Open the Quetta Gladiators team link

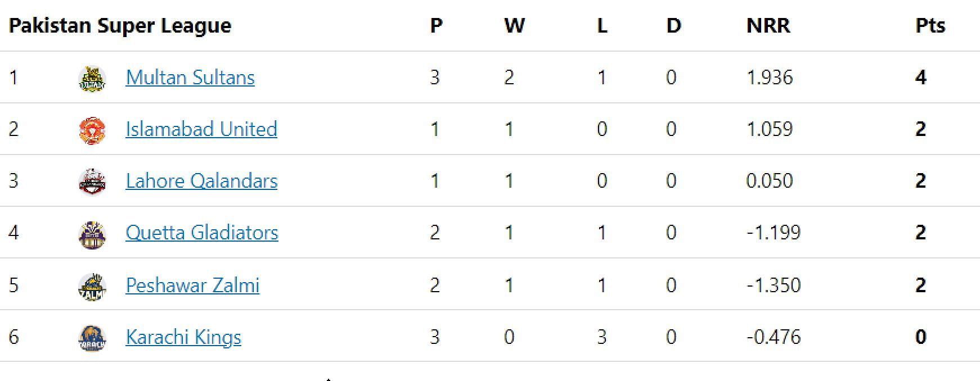(202, 233)
